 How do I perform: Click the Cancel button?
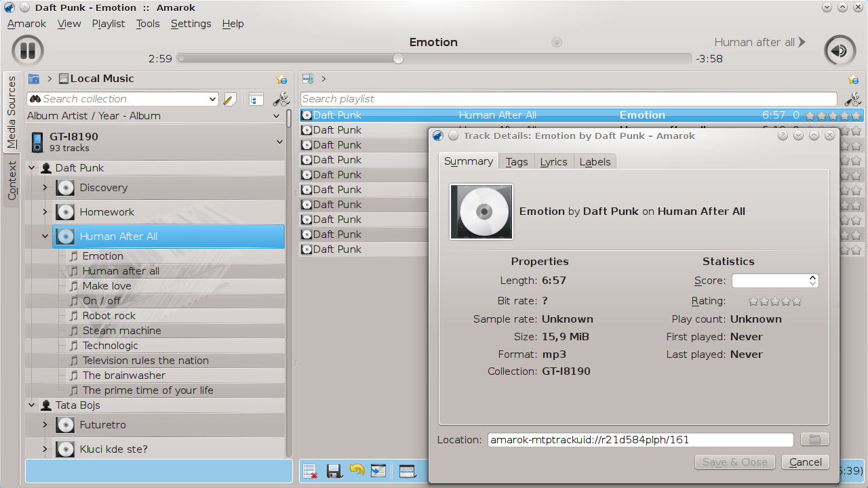806,462
